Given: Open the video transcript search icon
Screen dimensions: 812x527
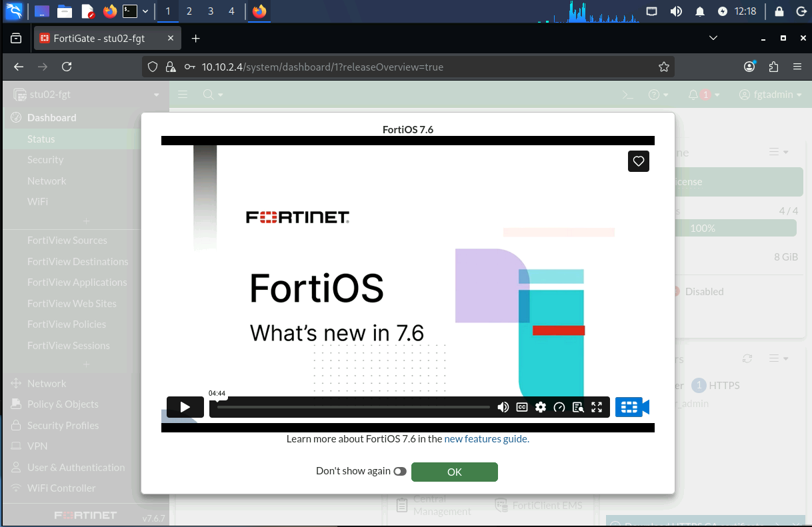Looking at the screenshot, I should pyautogui.click(x=578, y=407).
